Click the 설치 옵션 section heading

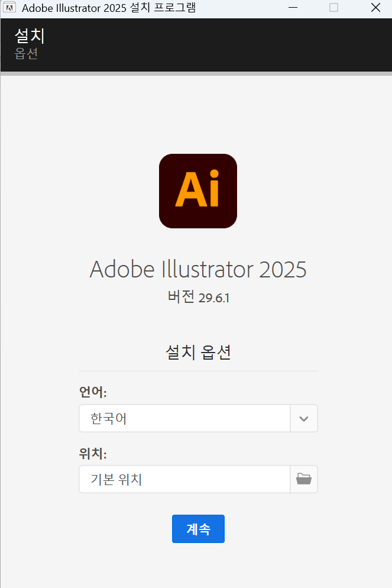point(198,352)
